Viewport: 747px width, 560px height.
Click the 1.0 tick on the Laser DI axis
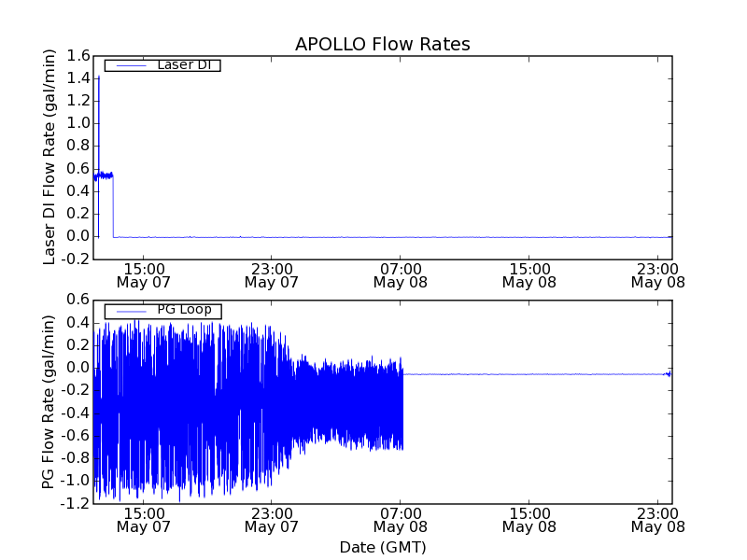tap(78, 123)
